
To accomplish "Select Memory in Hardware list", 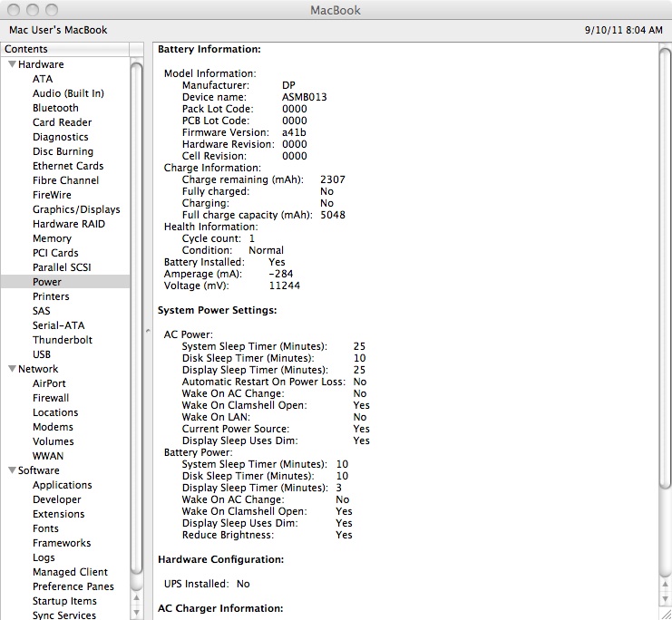I will tap(52, 238).
